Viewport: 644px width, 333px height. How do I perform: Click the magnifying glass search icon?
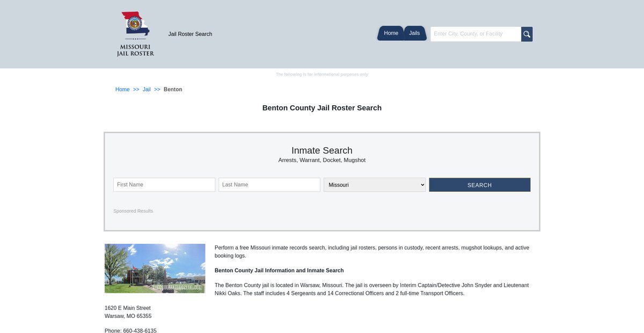pos(527,34)
